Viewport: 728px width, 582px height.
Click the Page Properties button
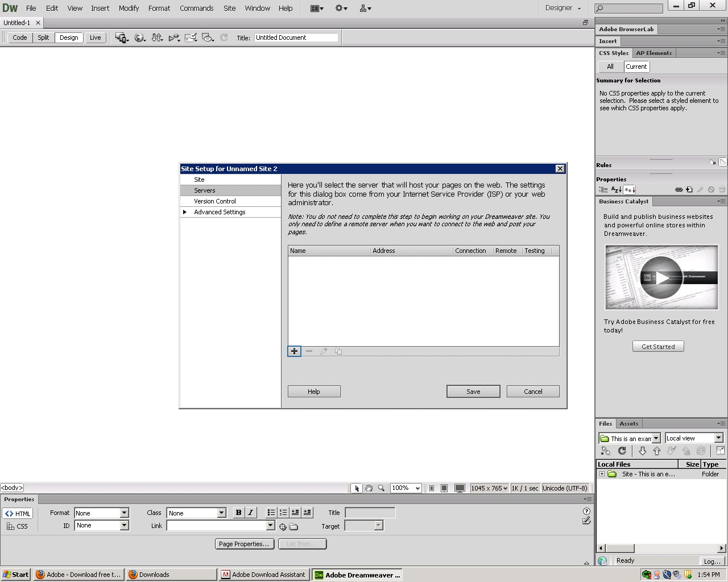[244, 544]
